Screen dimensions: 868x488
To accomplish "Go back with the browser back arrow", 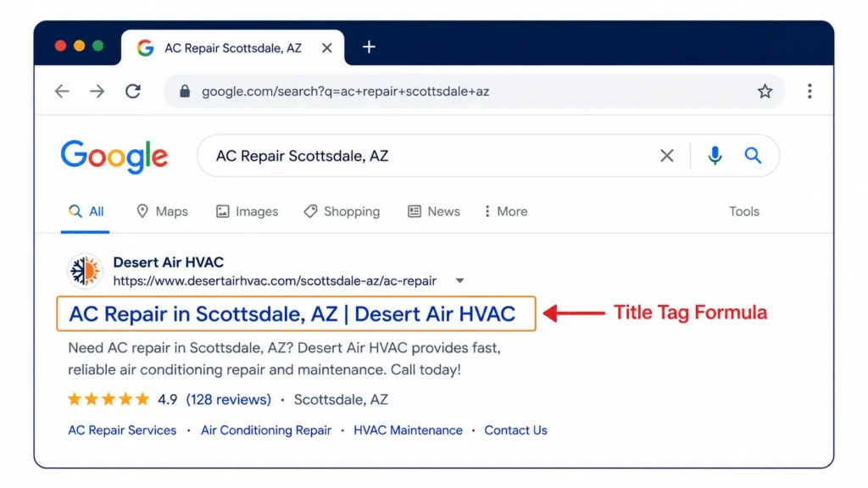I will click(62, 91).
